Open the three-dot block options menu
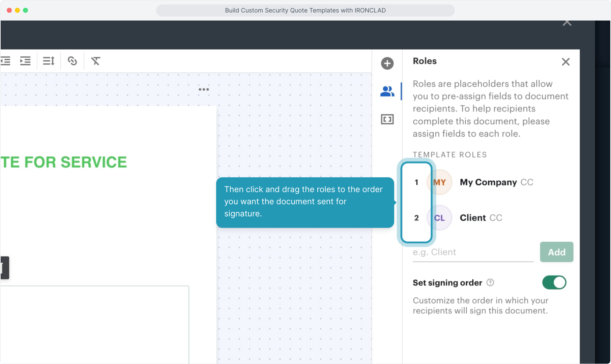 204,89
